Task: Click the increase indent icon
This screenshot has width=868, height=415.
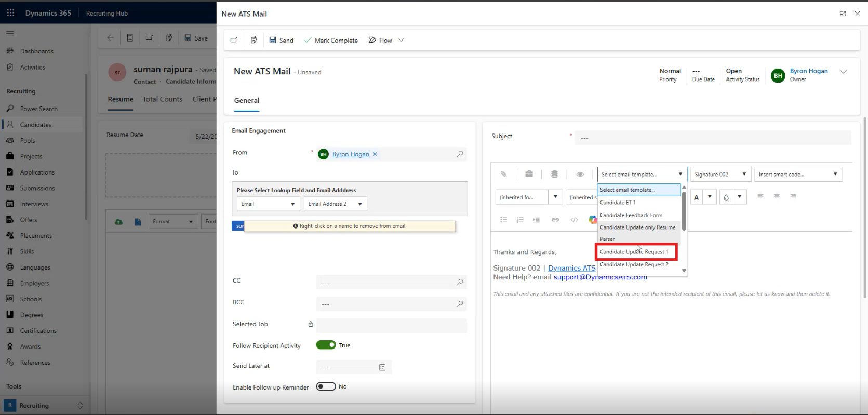Action: (536, 220)
